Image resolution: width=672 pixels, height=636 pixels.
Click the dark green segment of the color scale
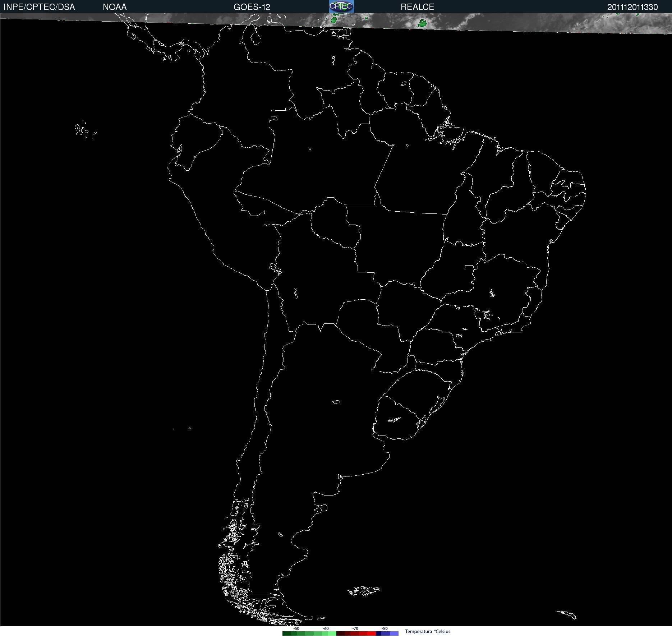[287, 633]
